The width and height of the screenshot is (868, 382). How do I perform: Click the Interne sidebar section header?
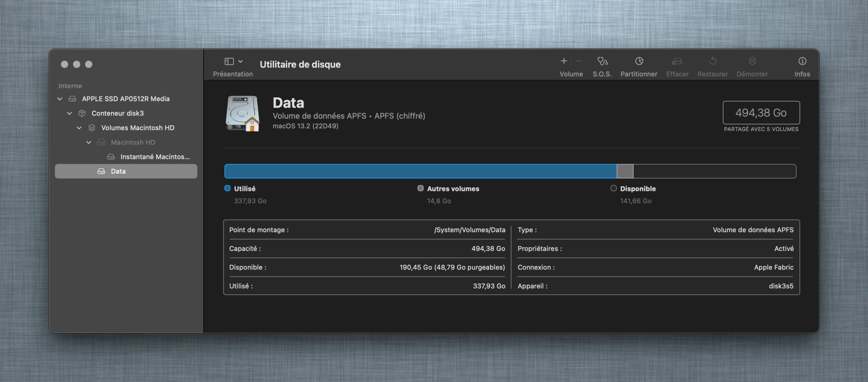pyautogui.click(x=70, y=86)
